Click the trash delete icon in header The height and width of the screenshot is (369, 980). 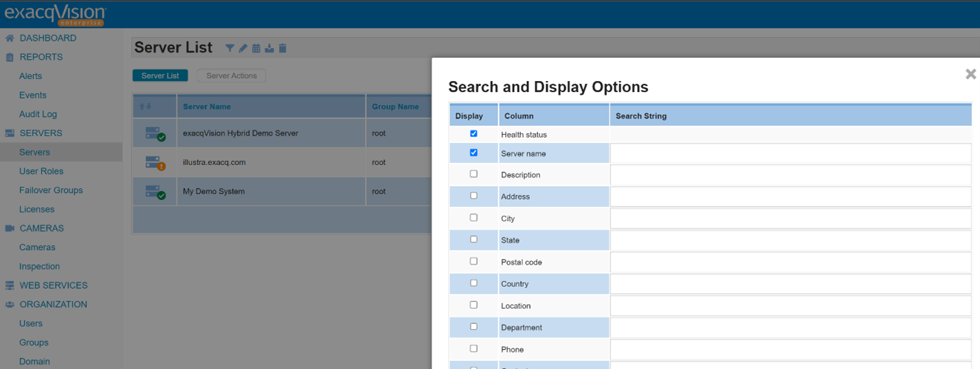(282, 48)
